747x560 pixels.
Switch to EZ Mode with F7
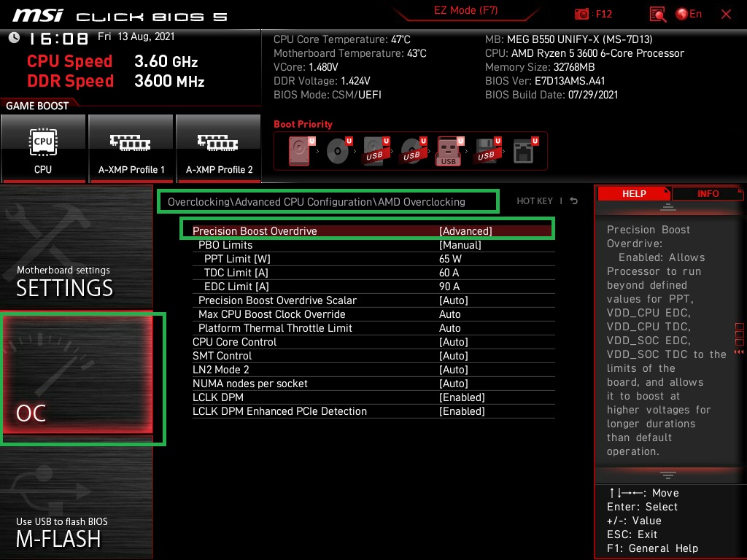[x=465, y=12]
